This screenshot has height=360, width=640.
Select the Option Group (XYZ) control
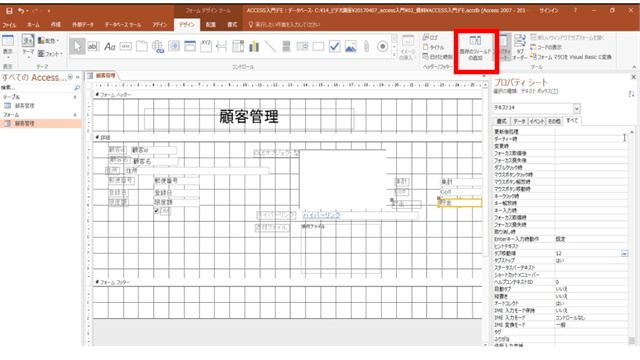click(206, 47)
